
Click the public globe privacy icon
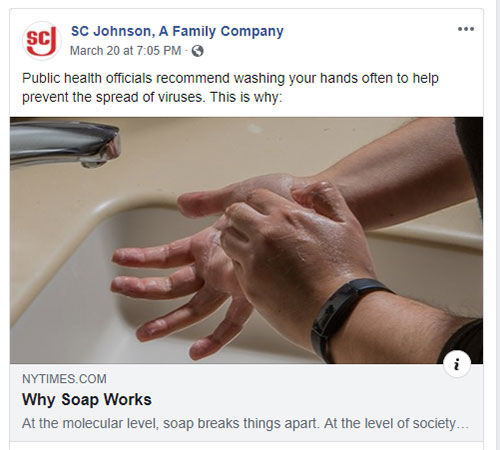pyautogui.click(x=198, y=51)
